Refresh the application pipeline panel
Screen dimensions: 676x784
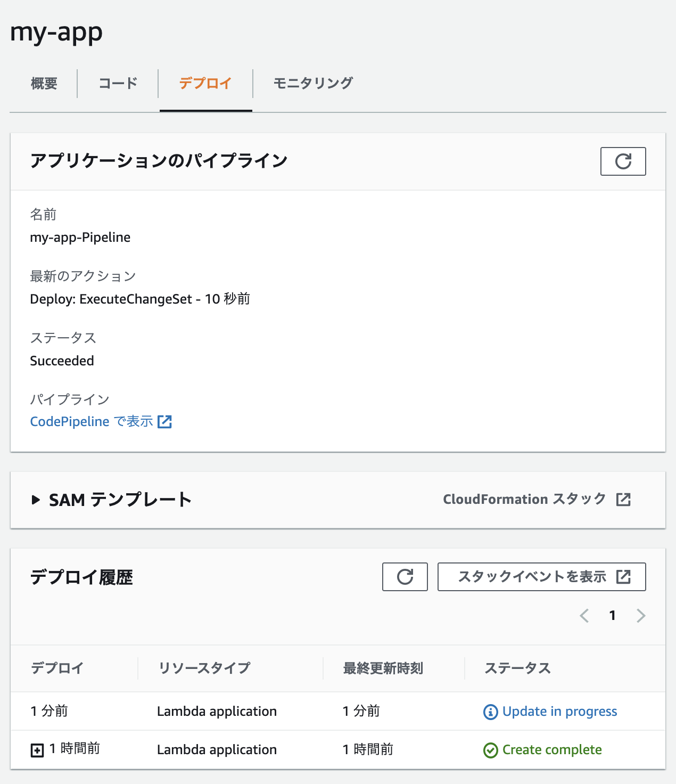click(623, 161)
